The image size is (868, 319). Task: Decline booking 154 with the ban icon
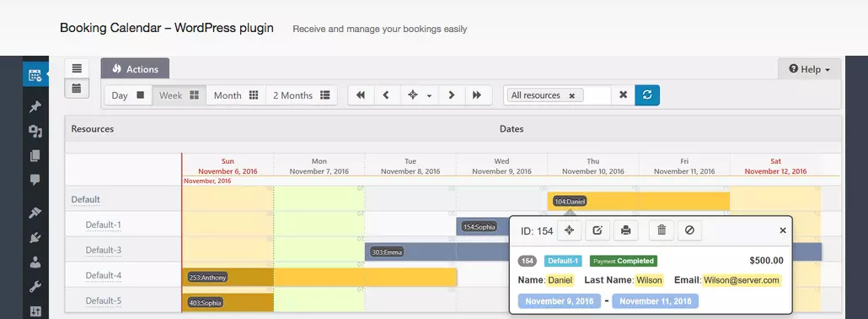click(689, 230)
